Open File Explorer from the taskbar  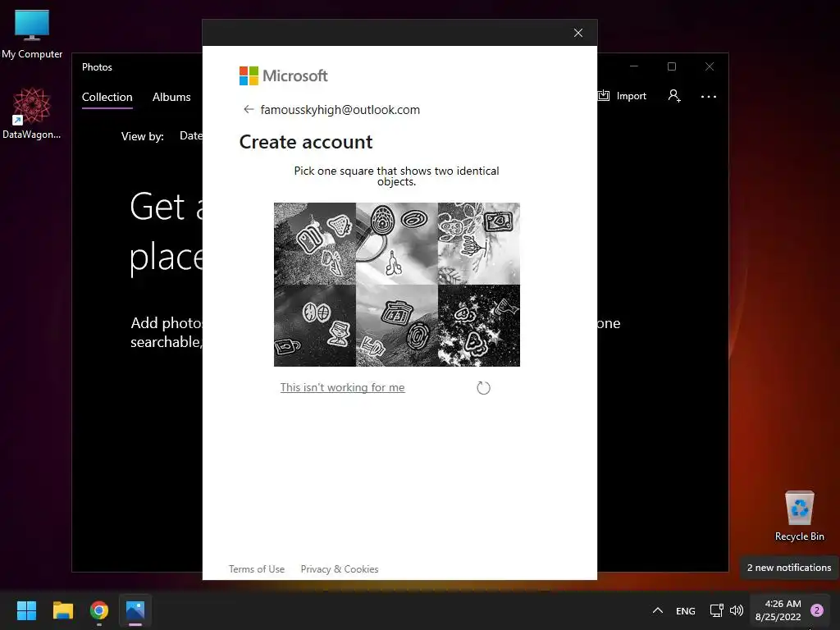[62, 610]
